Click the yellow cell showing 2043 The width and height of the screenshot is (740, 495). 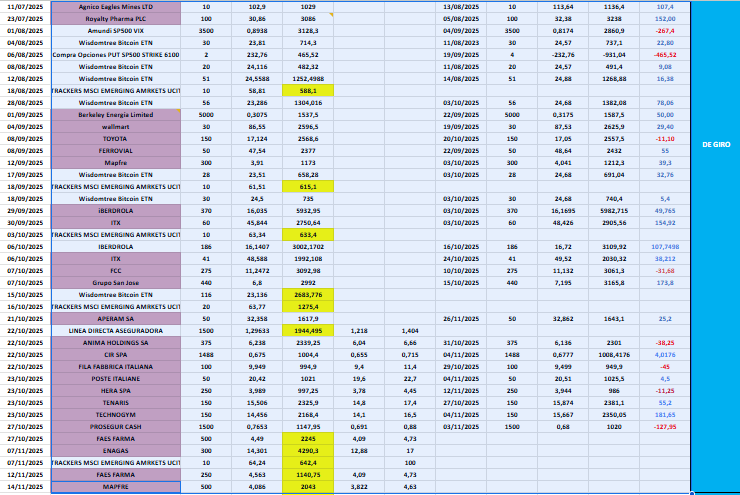(308, 487)
